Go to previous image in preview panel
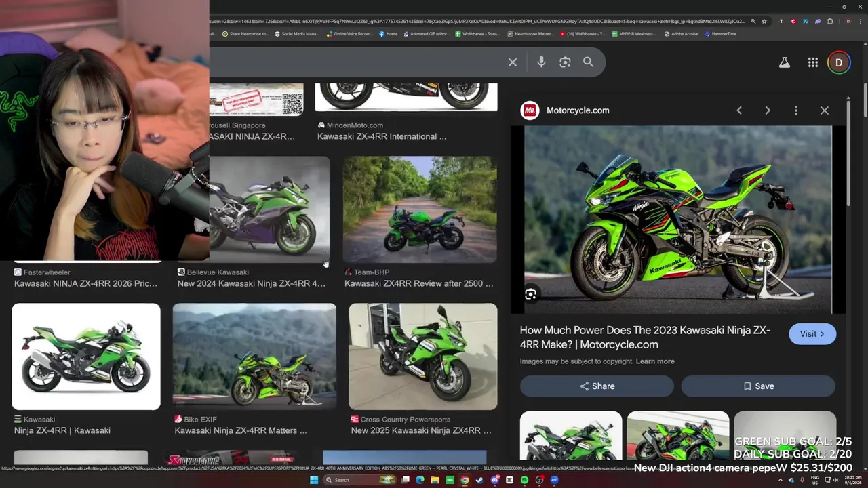This screenshot has height=488, width=868. pyautogui.click(x=739, y=110)
